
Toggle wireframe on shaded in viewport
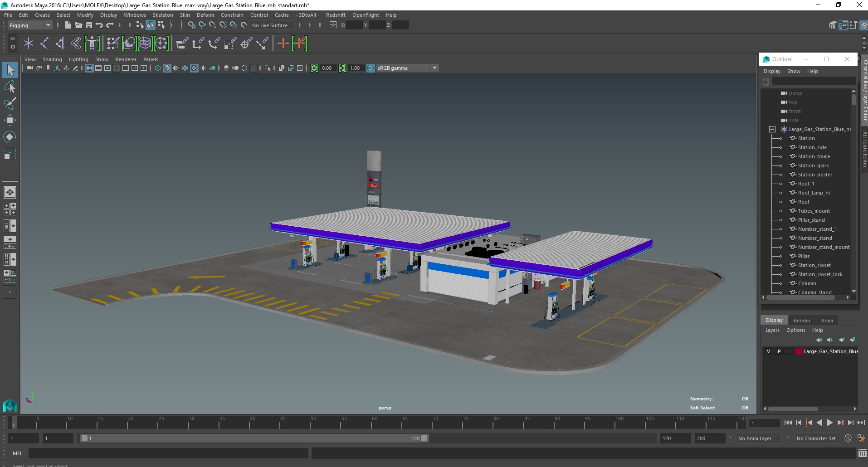185,68
